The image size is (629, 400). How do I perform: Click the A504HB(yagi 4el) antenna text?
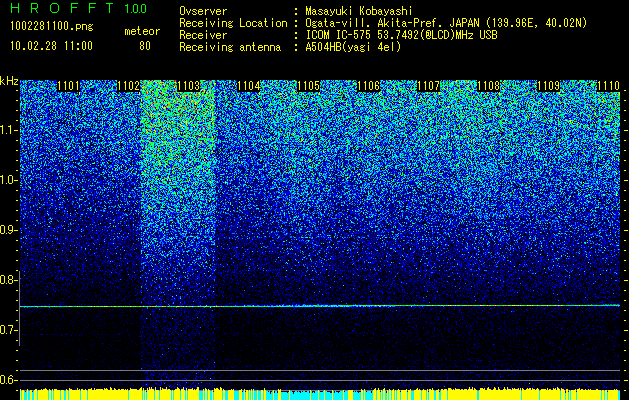tap(353, 47)
